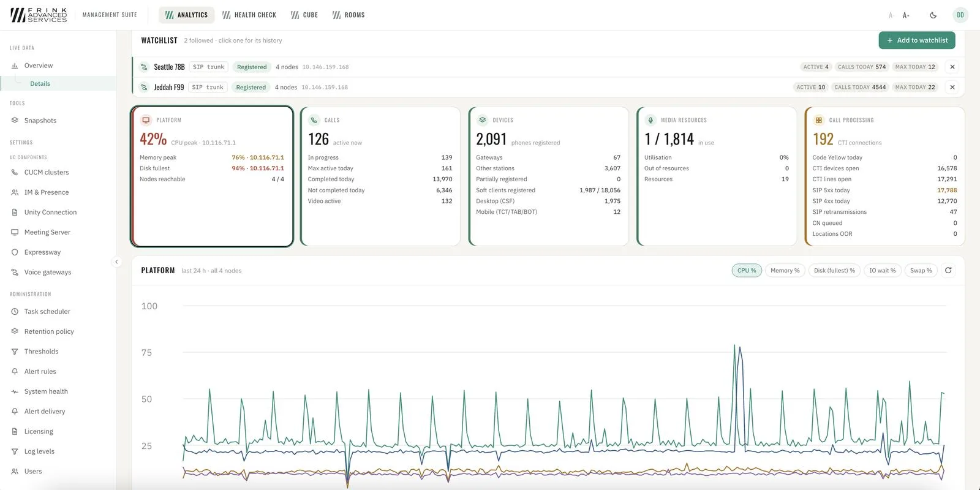This screenshot has height=490, width=980.
Task: Open the Details sub-item in sidebar
Action: [x=58, y=83]
